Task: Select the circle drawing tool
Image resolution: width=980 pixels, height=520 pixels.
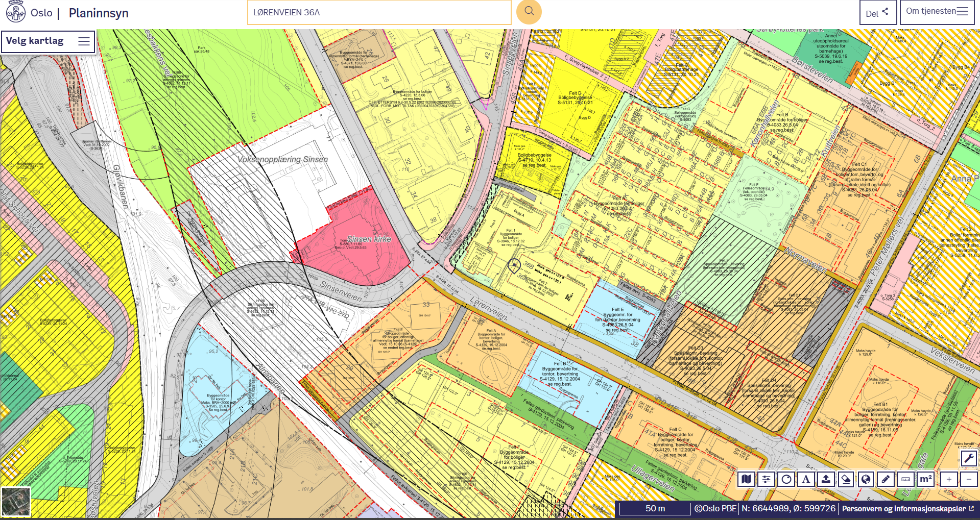Action: [786, 479]
